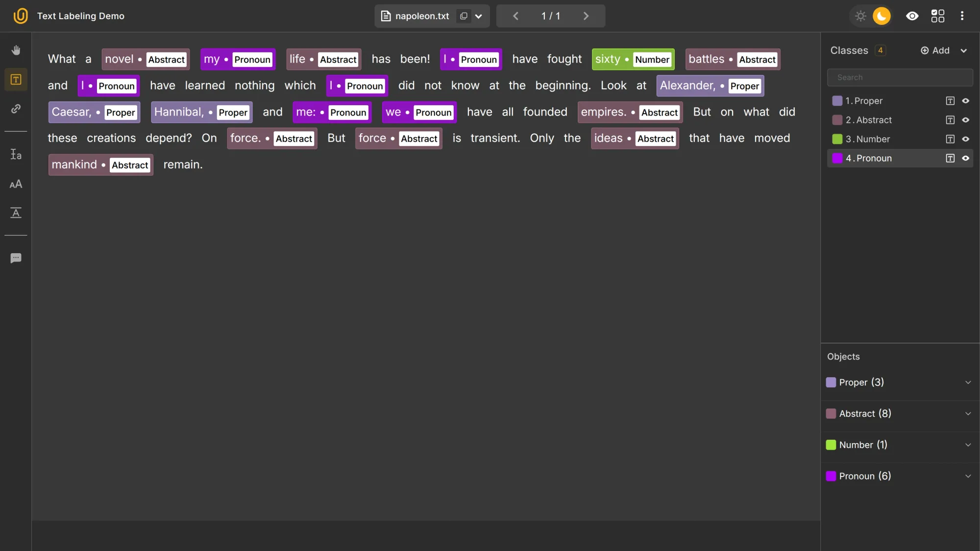Select the 1. Proper class
This screenshot has width=980, height=551.
pyautogui.click(x=900, y=101)
